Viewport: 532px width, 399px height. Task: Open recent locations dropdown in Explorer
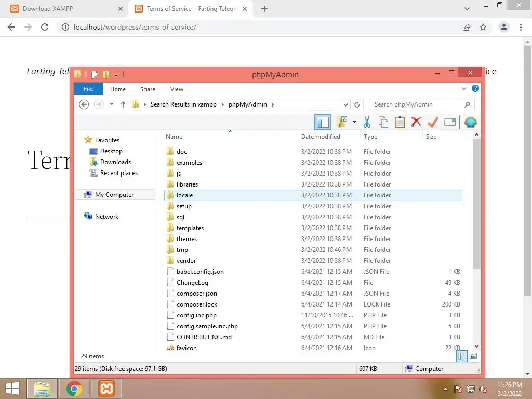pyautogui.click(x=111, y=104)
